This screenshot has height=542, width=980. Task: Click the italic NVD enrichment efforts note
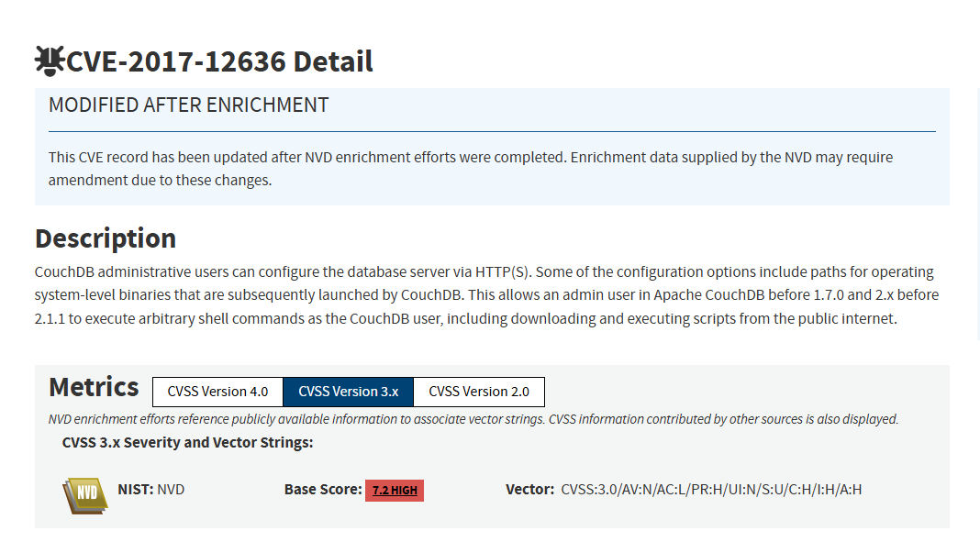point(473,419)
